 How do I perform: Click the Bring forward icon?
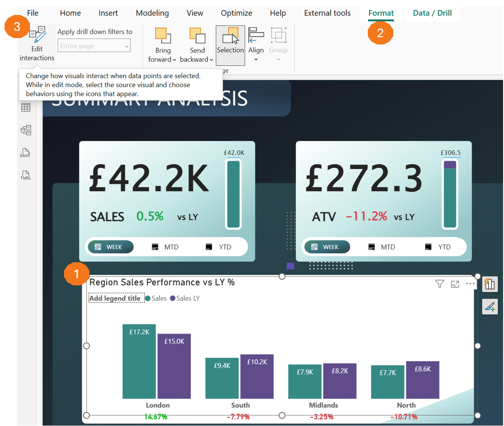(x=163, y=35)
